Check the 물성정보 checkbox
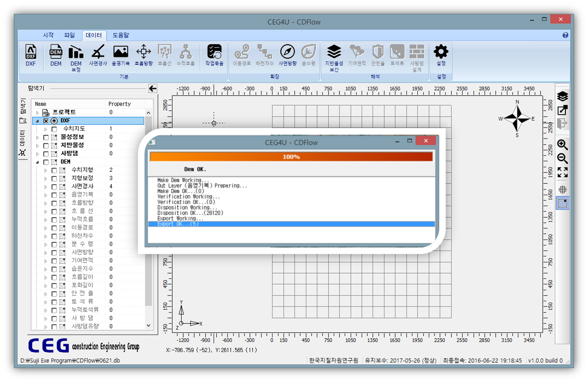The image size is (588, 382). pyautogui.click(x=46, y=137)
